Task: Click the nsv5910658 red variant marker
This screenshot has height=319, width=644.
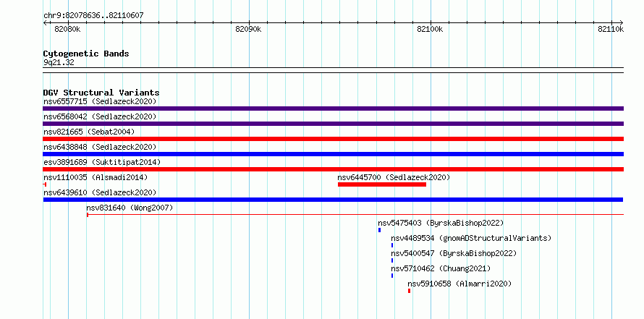Action: (409, 291)
